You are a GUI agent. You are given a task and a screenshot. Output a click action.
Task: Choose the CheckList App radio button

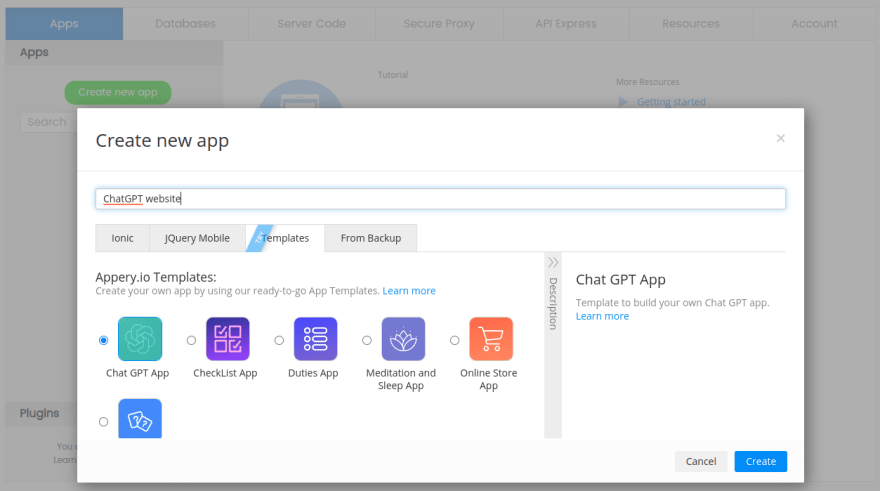click(x=191, y=340)
